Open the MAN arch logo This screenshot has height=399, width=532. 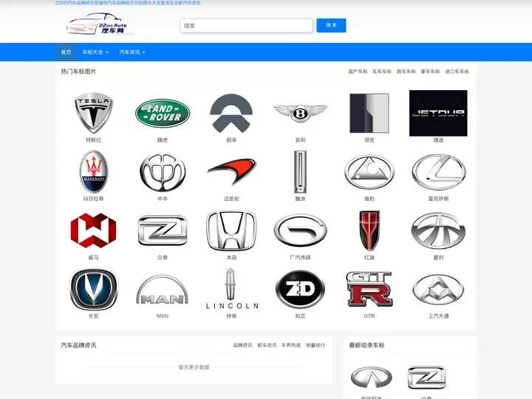click(163, 289)
